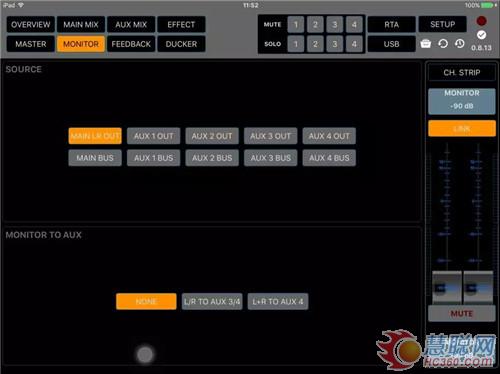Open the RTA page
Viewport: 500px width, 374px height.
coord(391,24)
